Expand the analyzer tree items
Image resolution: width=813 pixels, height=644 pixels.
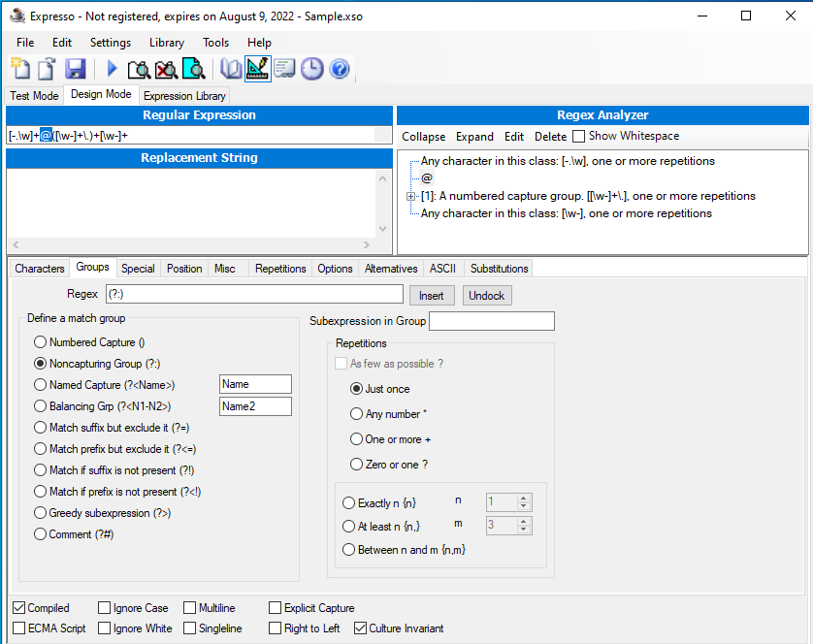474,136
